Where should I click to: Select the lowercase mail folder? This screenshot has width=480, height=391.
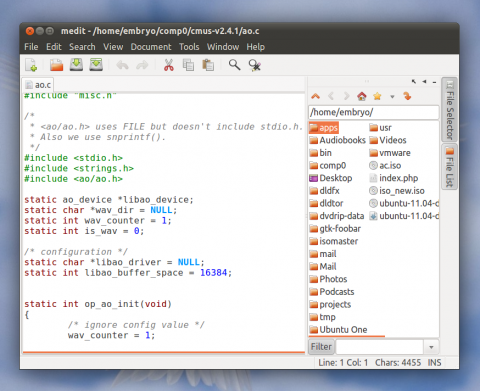point(323,254)
